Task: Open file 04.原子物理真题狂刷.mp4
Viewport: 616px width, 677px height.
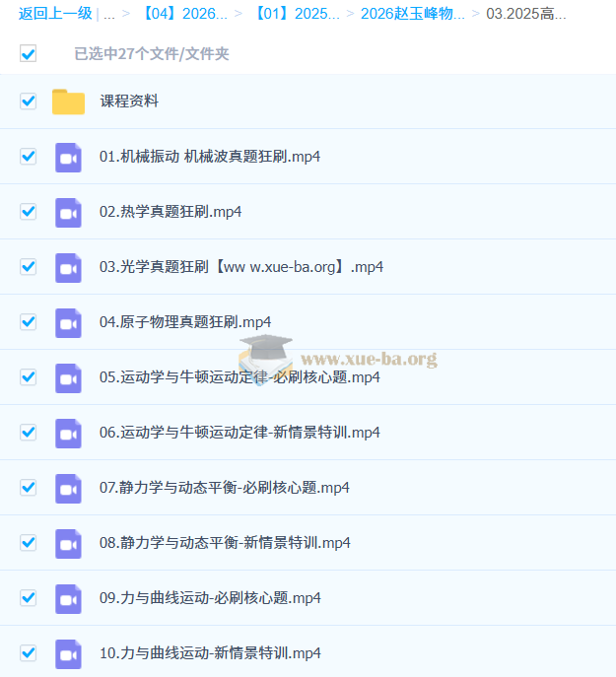Action: pyautogui.click(x=185, y=322)
